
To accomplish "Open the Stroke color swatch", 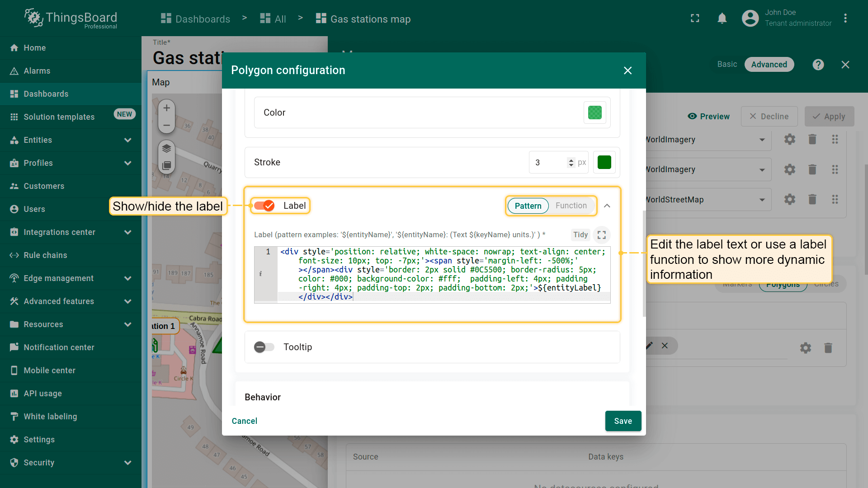I will pyautogui.click(x=604, y=162).
